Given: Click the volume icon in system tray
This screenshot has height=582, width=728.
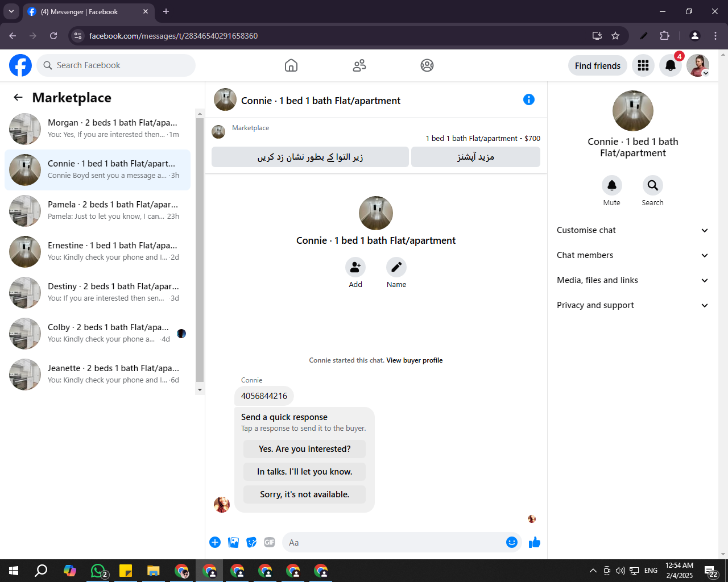Looking at the screenshot, I should pos(620,571).
